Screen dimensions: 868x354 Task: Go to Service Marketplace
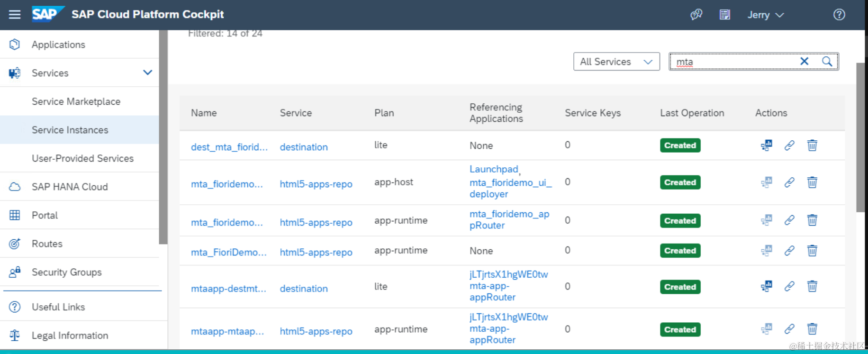pos(76,101)
